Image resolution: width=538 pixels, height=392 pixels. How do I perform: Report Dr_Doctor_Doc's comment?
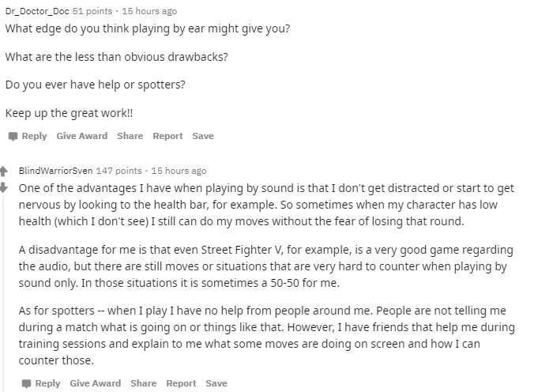[x=167, y=136]
